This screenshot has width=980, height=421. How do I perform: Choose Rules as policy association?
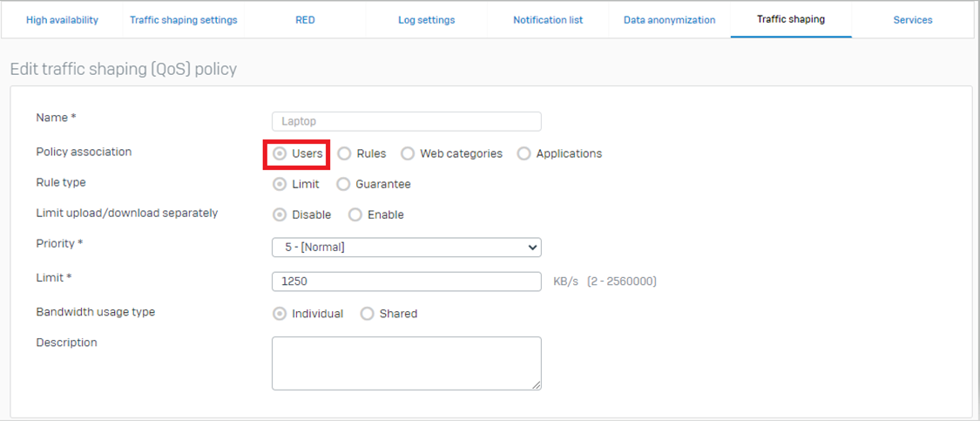[345, 153]
